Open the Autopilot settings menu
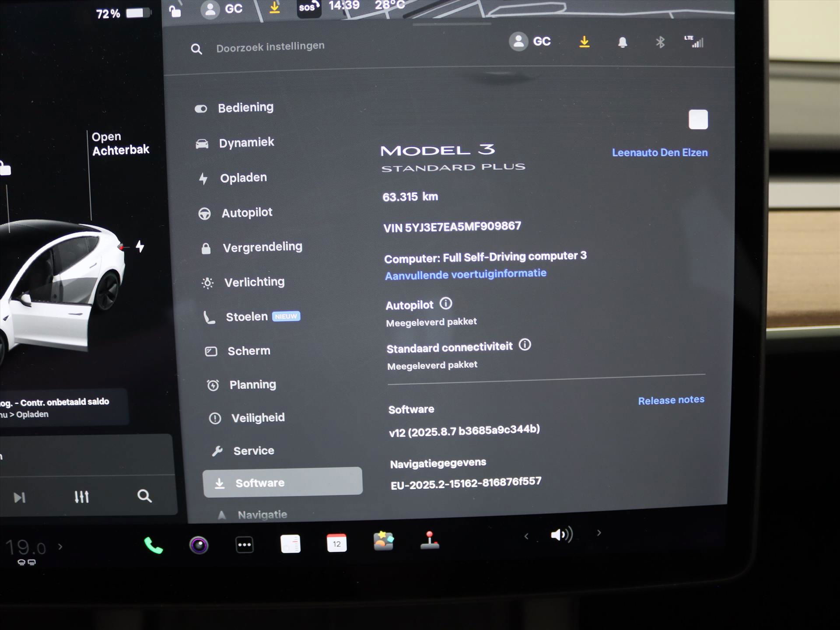The image size is (840, 630). click(x=235, y=213)
